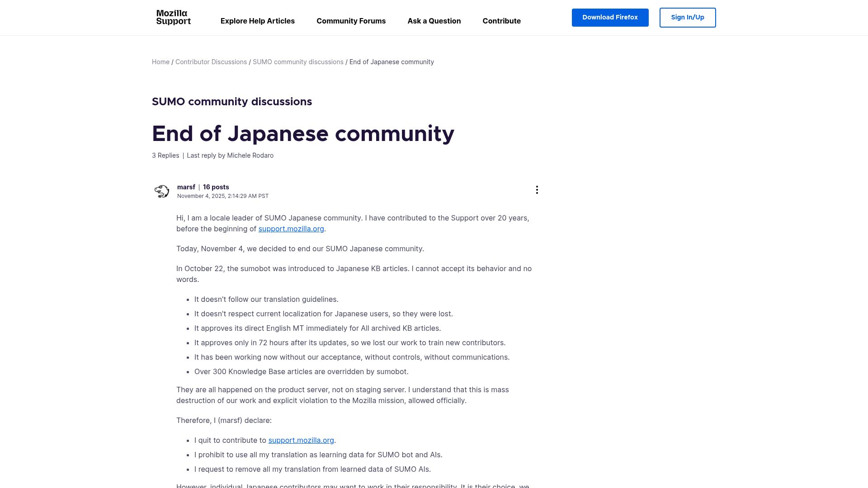Open Community Forums menu

click(351, 21)
